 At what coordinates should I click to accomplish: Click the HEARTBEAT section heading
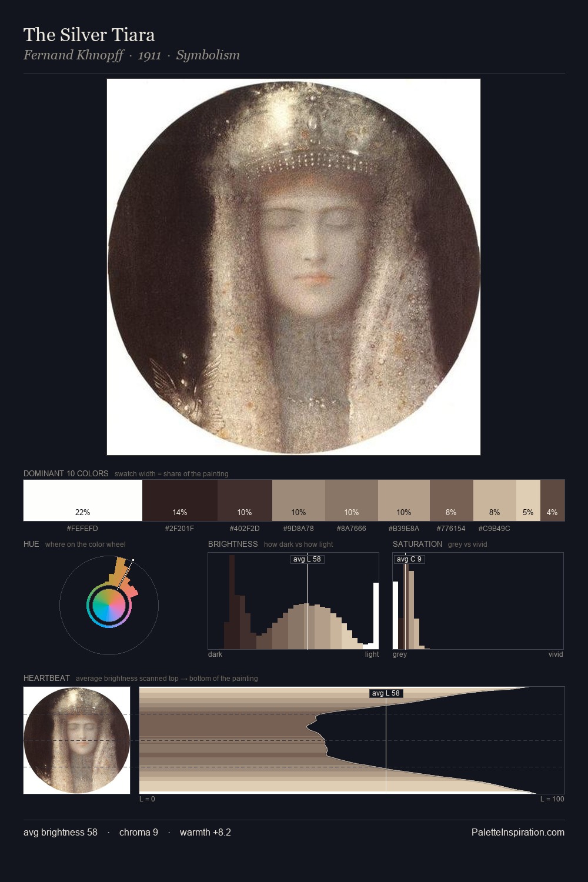pos(46,678)
